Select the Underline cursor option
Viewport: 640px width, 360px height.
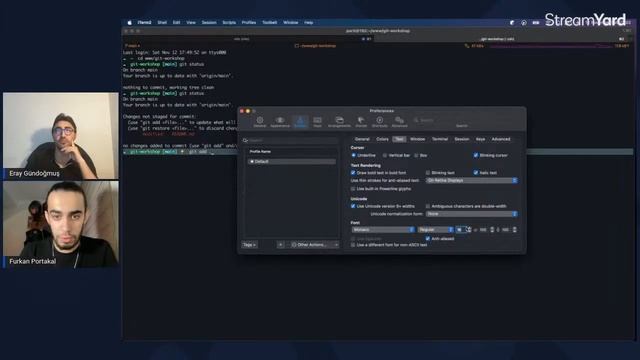tap(353, 156)
